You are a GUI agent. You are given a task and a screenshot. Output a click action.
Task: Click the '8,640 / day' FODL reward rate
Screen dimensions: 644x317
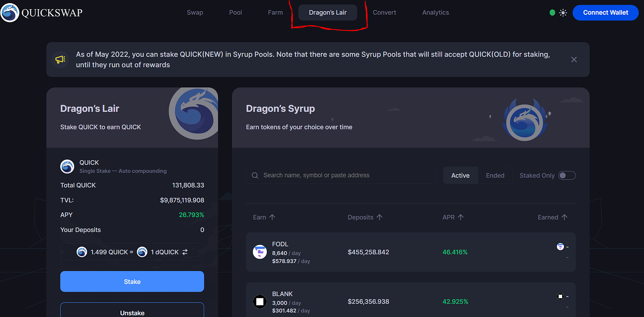[287, 253]
